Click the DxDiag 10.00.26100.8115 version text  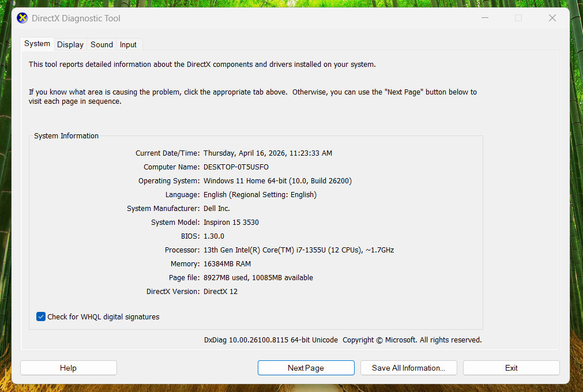(271, 340)
